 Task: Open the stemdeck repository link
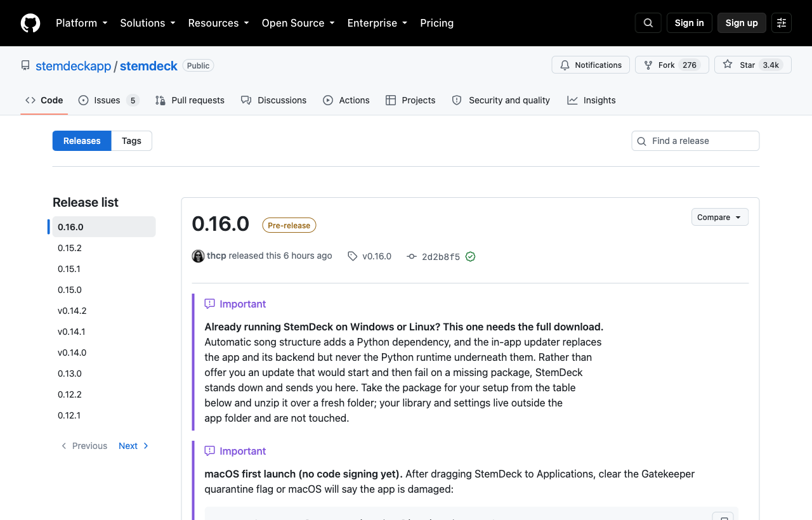coord(148,66)
